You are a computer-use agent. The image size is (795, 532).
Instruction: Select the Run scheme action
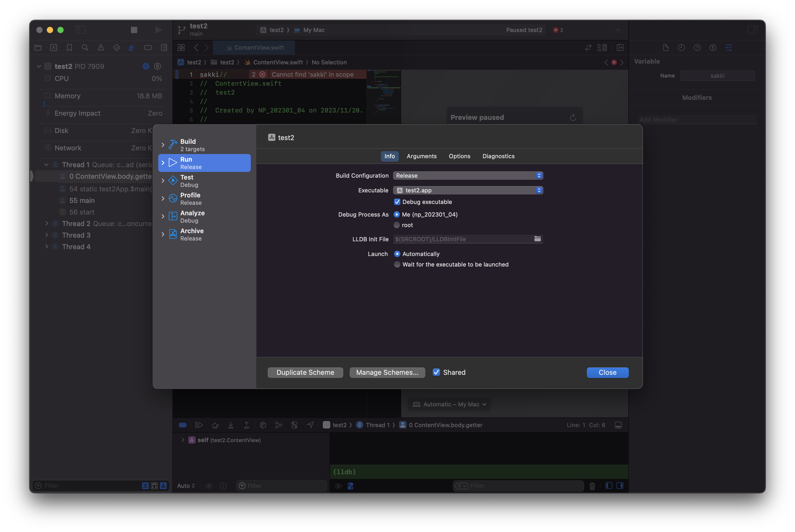click(205, 163)
